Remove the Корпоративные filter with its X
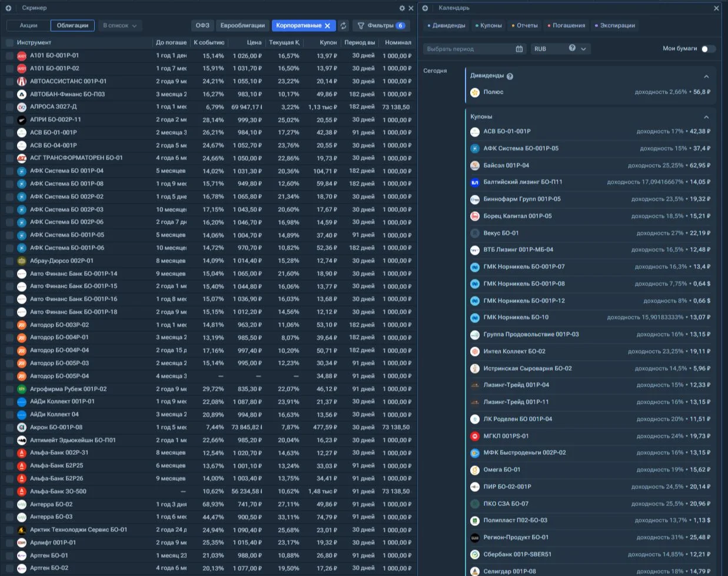This screenshot has height=576, width=728. coord(328,26)
